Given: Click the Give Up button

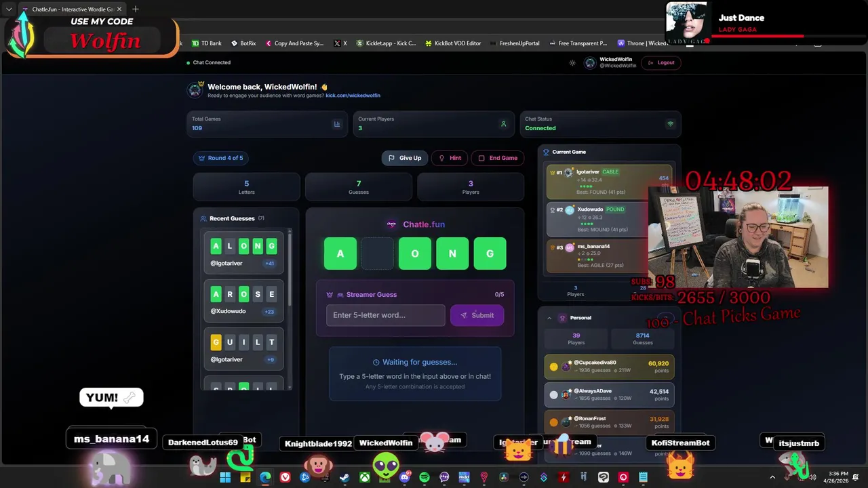Looking at the screenshot, I should point(405,158).
